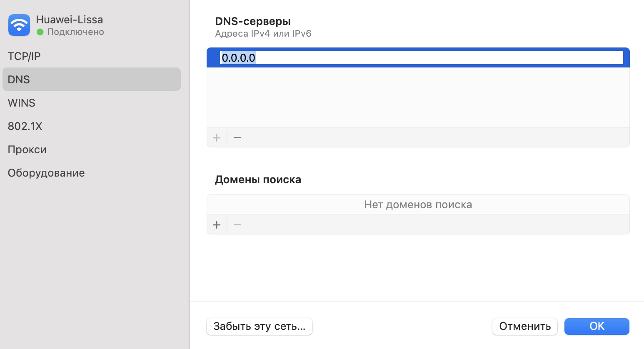This screenshot has width=644, height=349.
Task: Open the 802.1X configuration section
Action: click(25, 126)
